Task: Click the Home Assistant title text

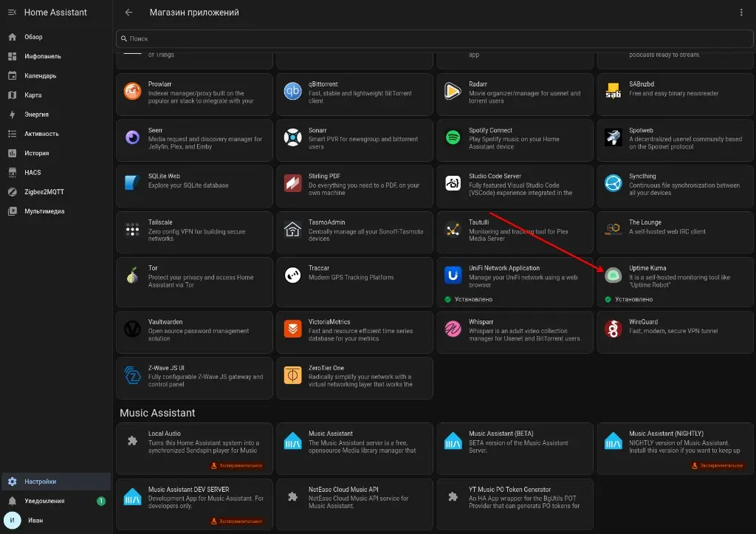Action: (x=55, y=12)
